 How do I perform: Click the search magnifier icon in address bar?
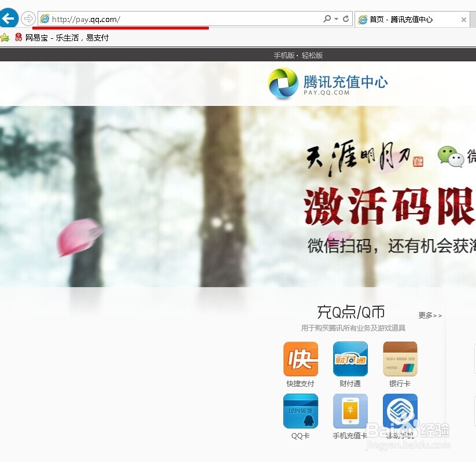coord(327,19)
